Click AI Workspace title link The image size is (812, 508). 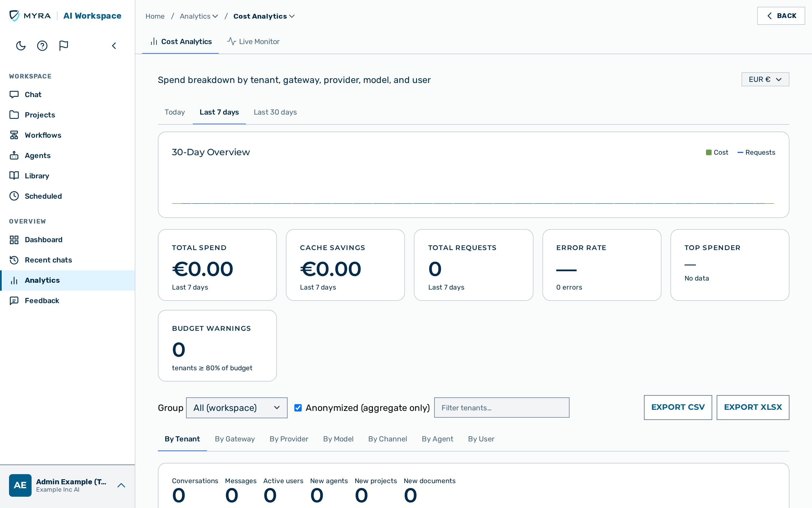tap(92, 16)
